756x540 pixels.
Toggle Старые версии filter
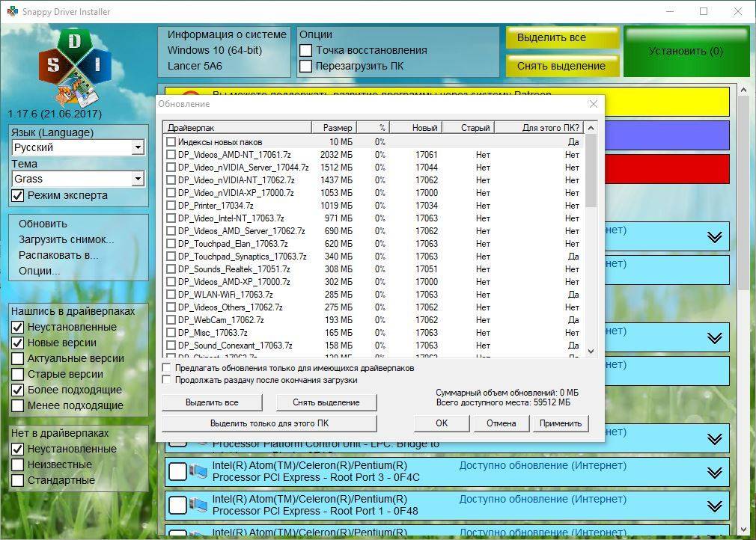pyautogui.click(x=18, y=374)
